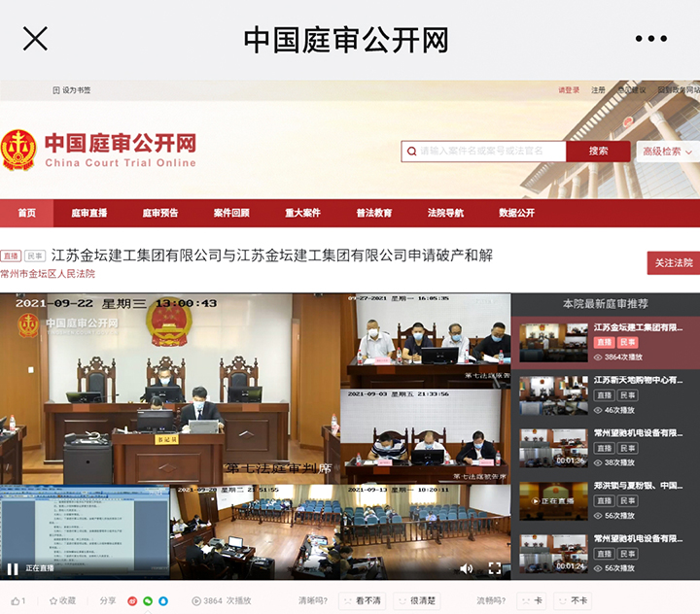Screen dimensions: 700x614
Task: Open 案件回顾 case review tab
Action: click(231, 213)
